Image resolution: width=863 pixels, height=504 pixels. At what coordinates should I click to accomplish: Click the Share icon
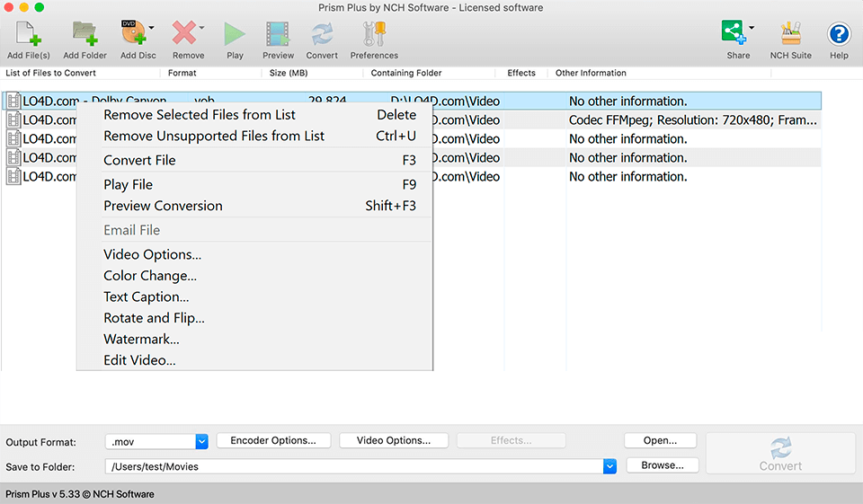tap(734, 32)
